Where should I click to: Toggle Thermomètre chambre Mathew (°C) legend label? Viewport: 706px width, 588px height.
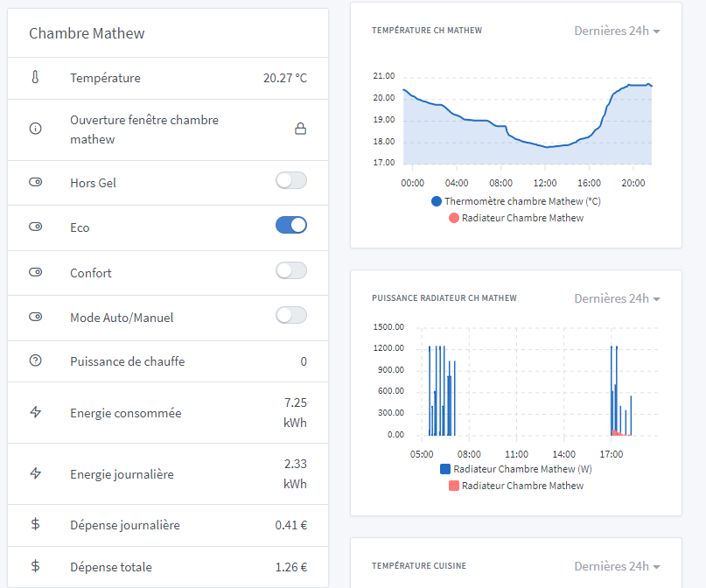click(522, 201)
